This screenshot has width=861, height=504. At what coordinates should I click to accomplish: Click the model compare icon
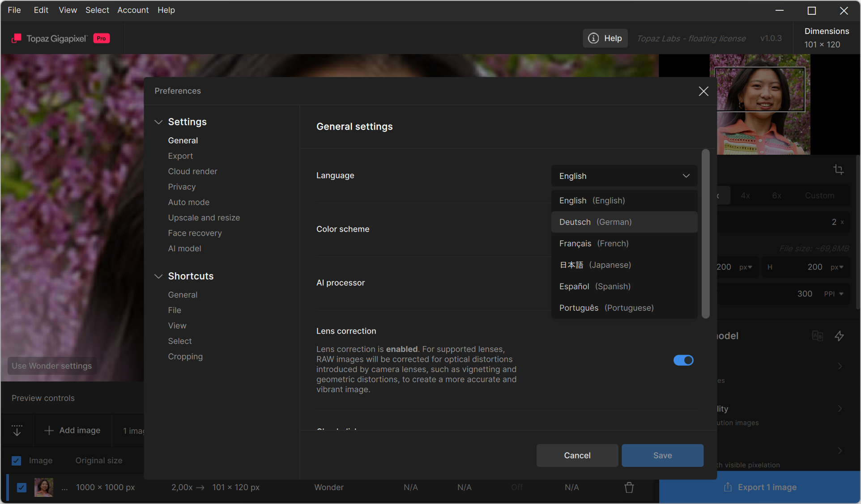(x=817, y=336)
